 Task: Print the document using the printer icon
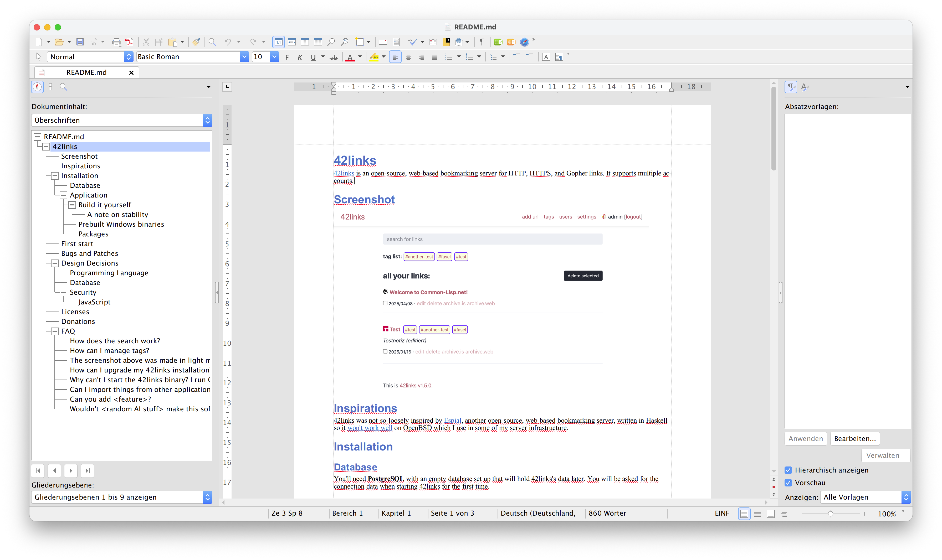click(117, 42)
